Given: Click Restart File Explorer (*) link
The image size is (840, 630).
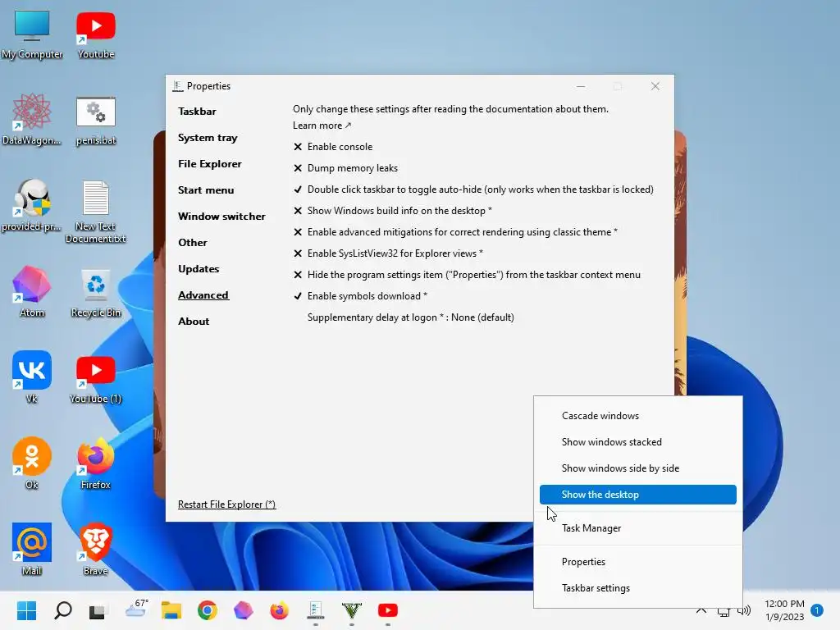Looking at the screenshot, I should (226, 504).
